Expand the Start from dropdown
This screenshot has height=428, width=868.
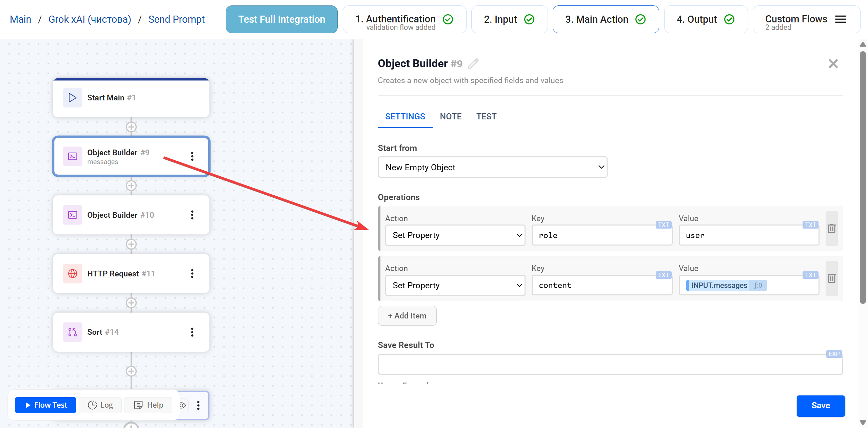point(492,167)
